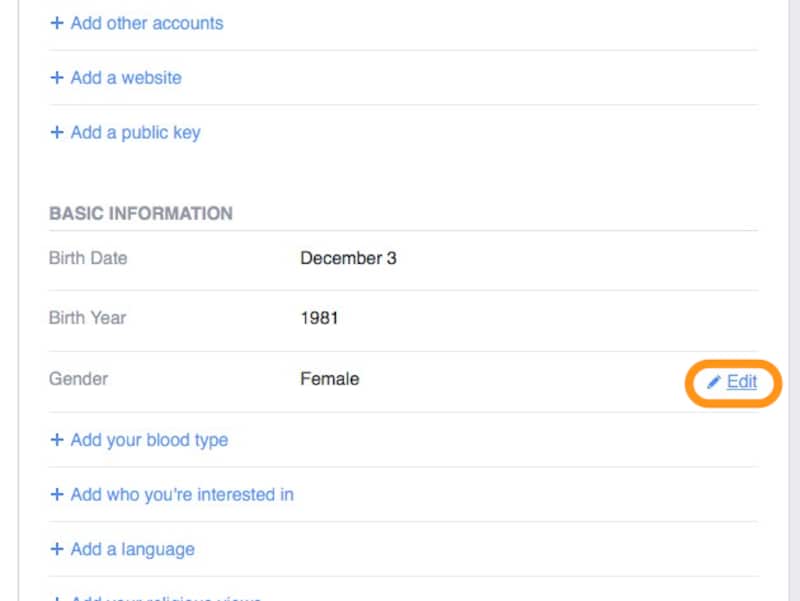Click the plus icon beside "Add other accounts"
This screenshot has height=601, width=800.
[x=57, y=23]
